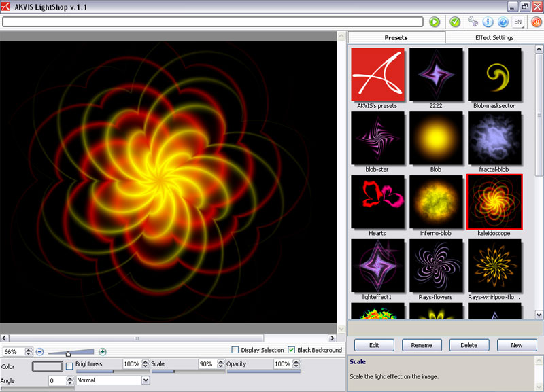
Task: Switch to the Effect Settings tab
Action: coord(494,37)
